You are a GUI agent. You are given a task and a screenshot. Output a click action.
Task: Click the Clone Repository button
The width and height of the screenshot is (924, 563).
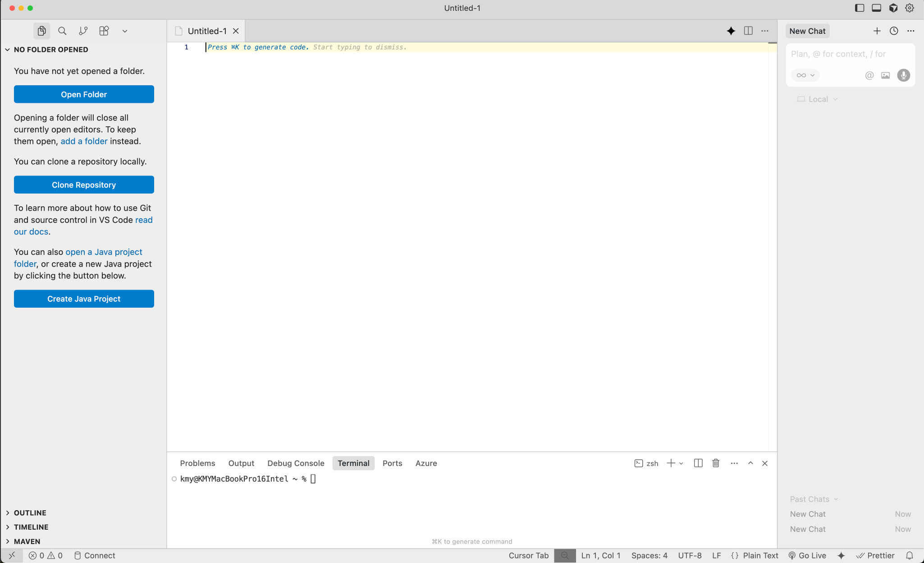[84, 185]
